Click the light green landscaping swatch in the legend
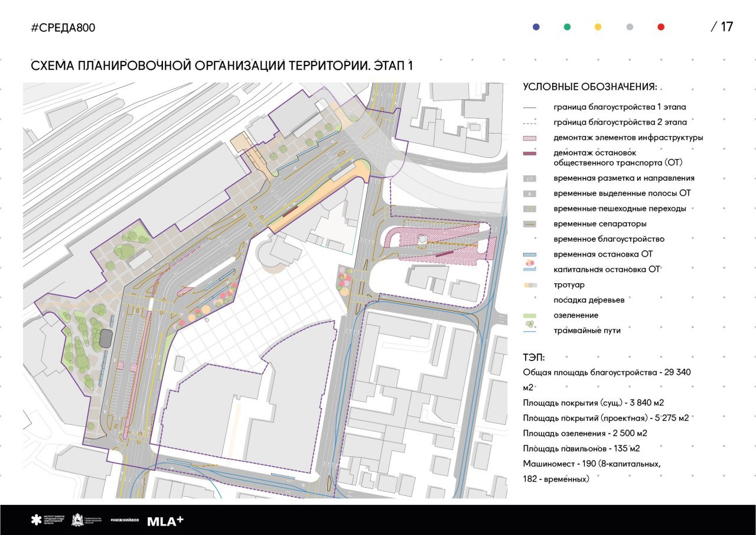The width and height of the screenshot is (756, 535). coord(530,316)
